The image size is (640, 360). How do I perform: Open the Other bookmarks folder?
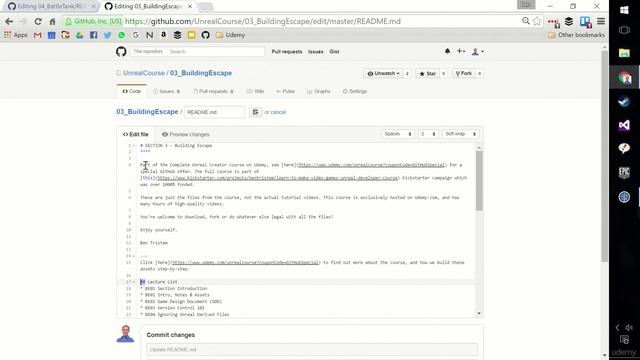coord(576,35)
